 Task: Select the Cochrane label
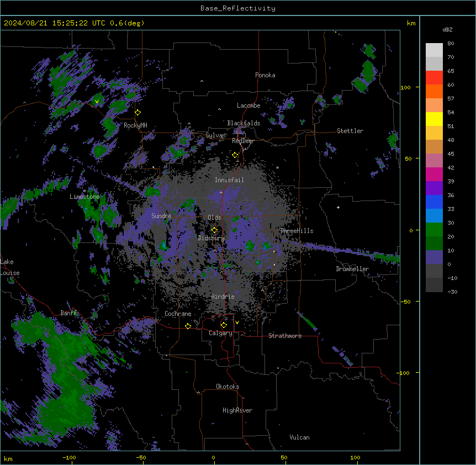click(x=178, y=314)
